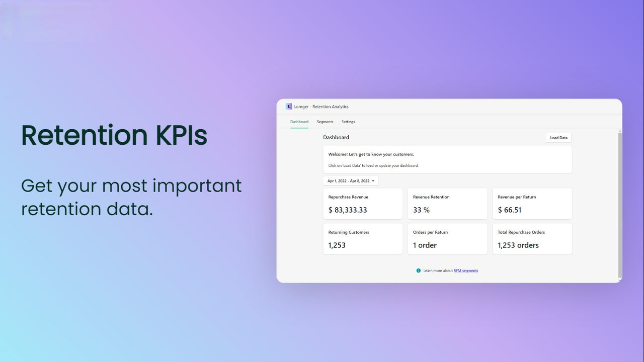Click the Repurchase Revenue KPI card

coord(362,204)
